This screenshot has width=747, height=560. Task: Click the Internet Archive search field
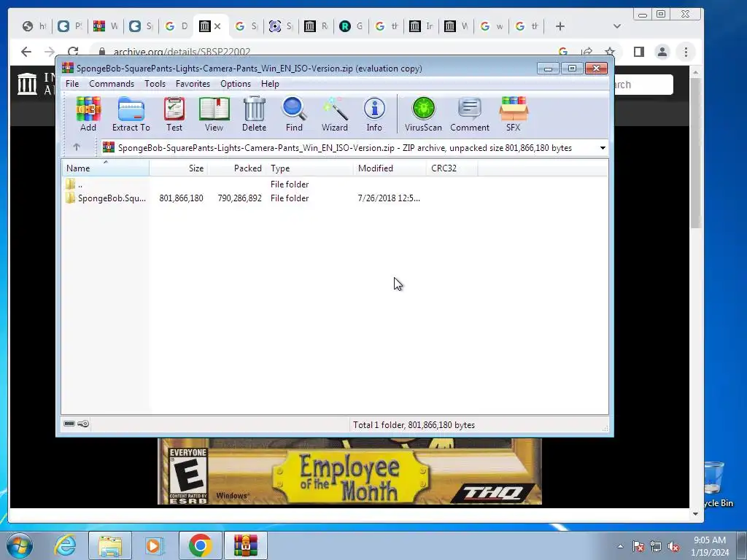point(643,85)
